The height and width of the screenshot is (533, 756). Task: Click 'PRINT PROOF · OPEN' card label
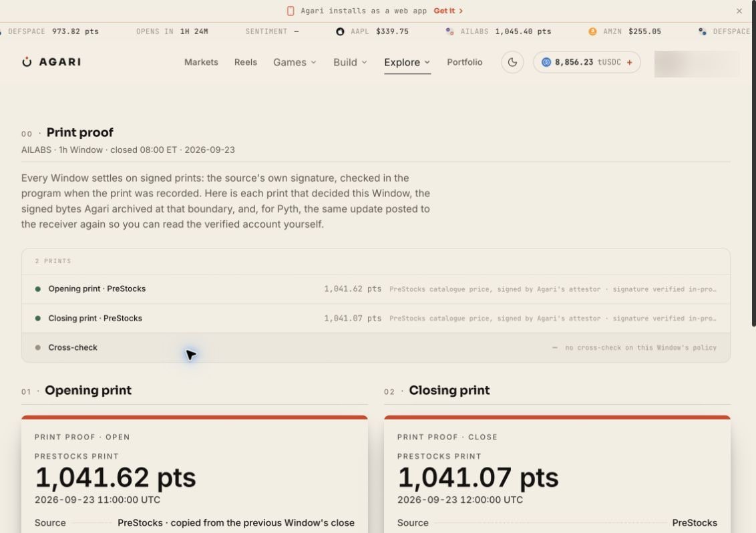pos(82,437)
